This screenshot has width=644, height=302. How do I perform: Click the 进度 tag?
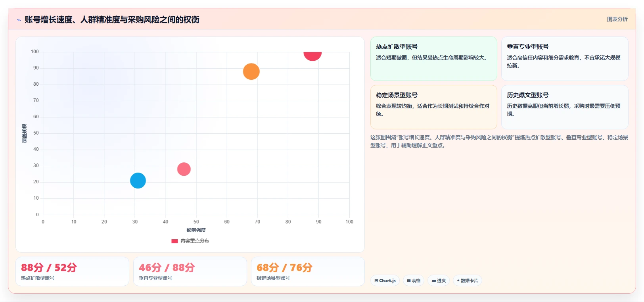(x=439, y=281)
